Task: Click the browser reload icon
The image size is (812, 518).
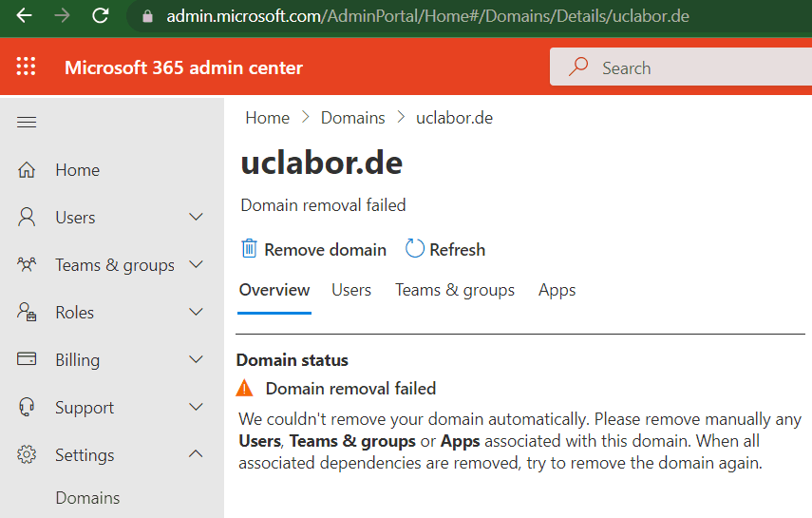Action: tap(101, 15)
